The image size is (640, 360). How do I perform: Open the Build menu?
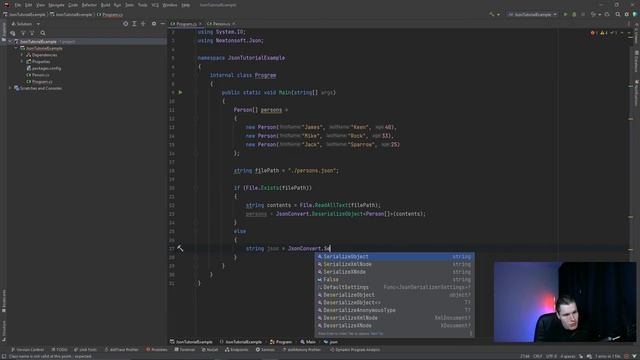click(105, 5)
